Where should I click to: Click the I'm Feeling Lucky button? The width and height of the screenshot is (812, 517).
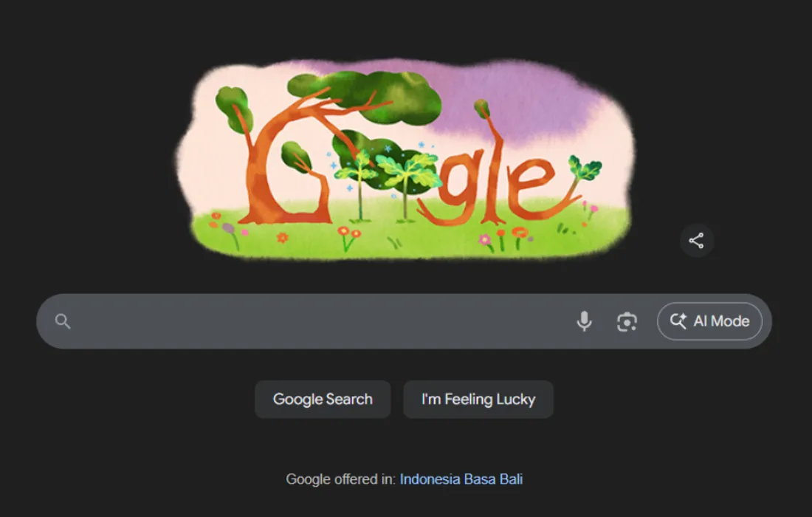pyautogui.click(x=478, y=400)
